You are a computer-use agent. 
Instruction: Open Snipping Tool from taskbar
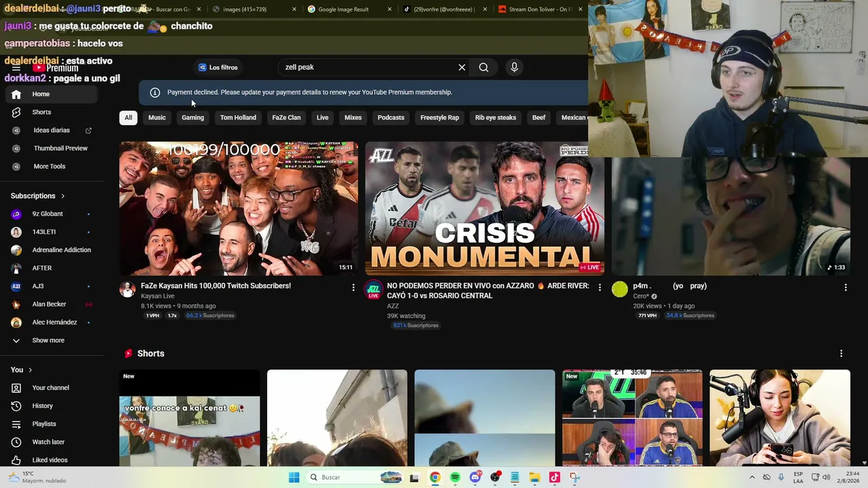tap(574, 477)
